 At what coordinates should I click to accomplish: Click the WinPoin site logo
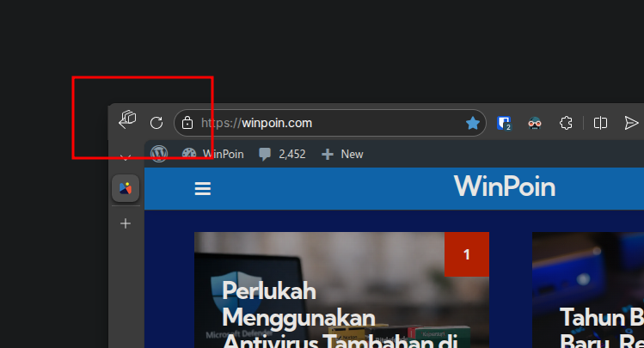(504, 186)
